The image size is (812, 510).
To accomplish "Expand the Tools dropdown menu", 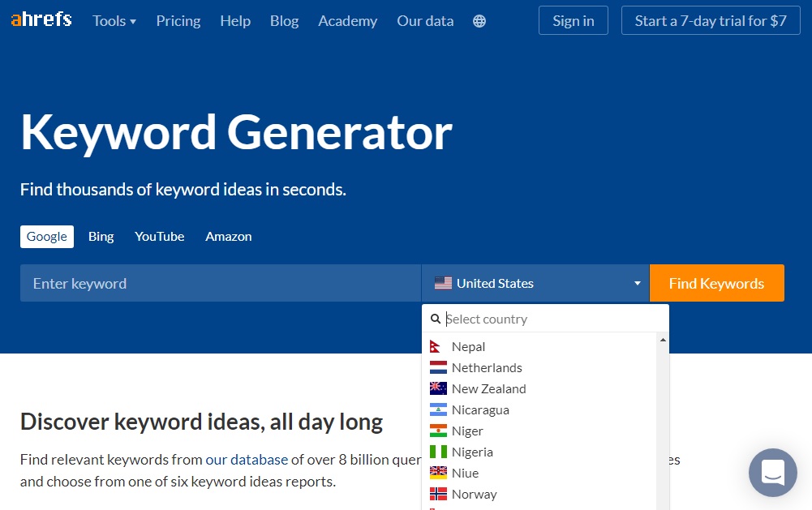I will pyautogui.click(x=114, y=21).
